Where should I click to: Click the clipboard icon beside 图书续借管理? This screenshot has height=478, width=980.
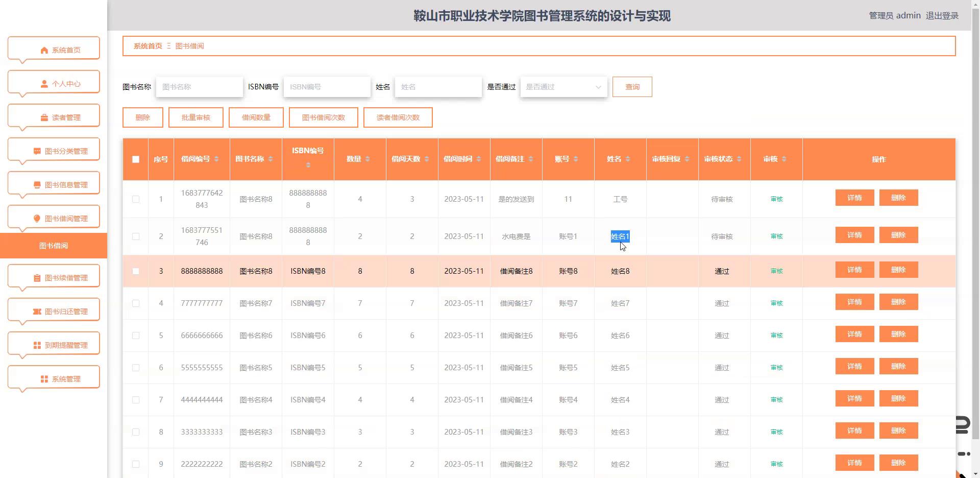tap(37, 278)
